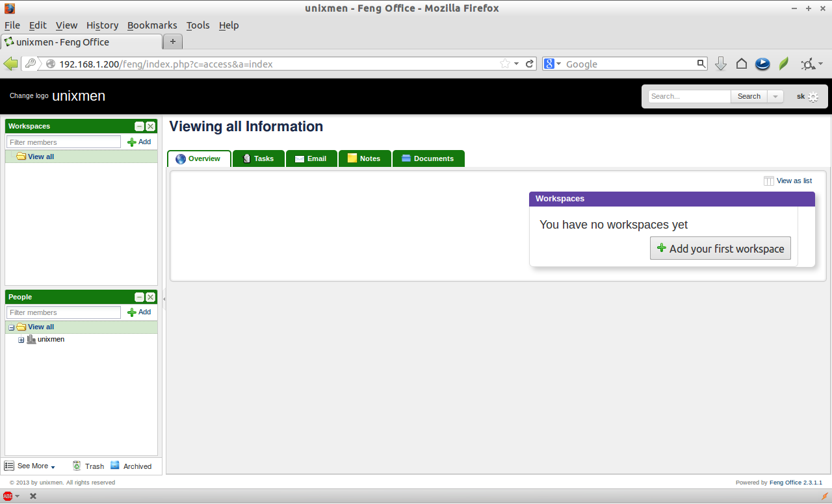Open the Bookmarks menu
832x504 pixels.
point(152,25)
